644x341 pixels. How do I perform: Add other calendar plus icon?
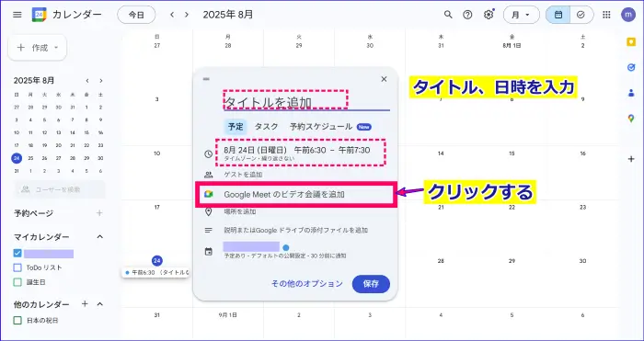click(x=85, y=304)
